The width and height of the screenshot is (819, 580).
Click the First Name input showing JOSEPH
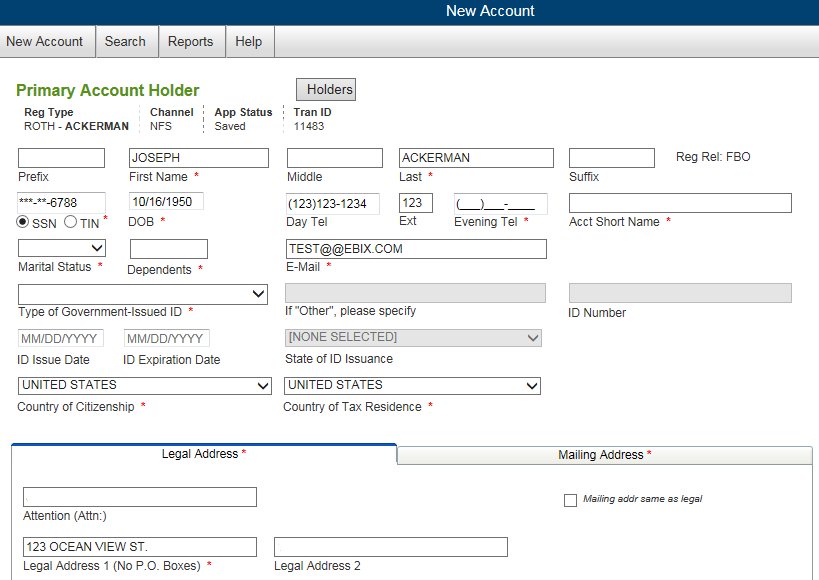coord(198,157)
